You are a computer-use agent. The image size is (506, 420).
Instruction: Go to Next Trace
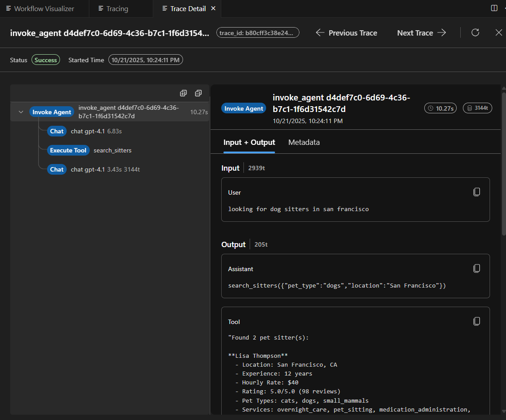(422, 32)
